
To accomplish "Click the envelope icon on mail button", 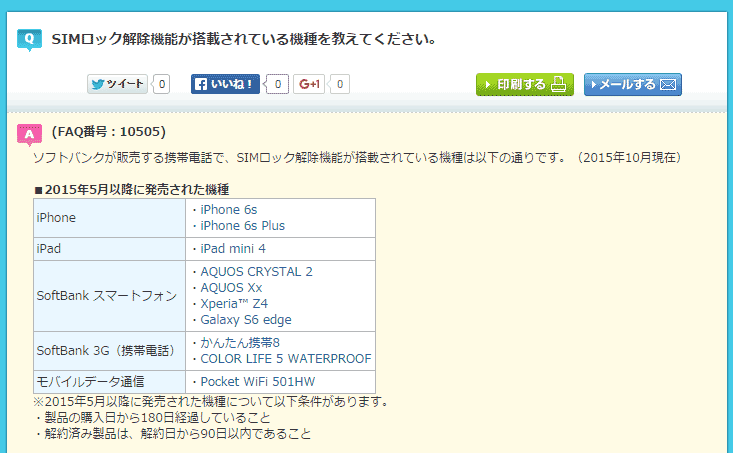I will click(x=669, y=84).
